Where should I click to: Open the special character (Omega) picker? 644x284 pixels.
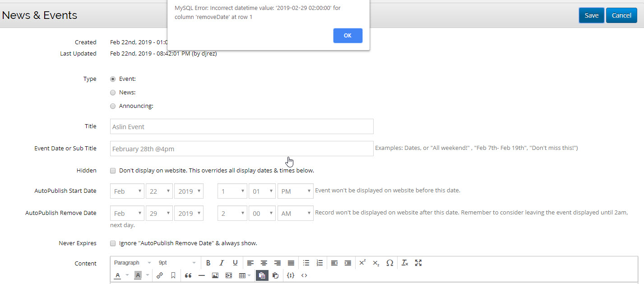[x=390, y=263]
